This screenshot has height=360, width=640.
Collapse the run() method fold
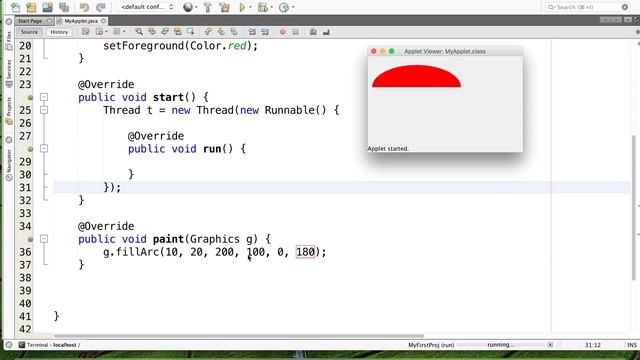click(x=44, y=149)
